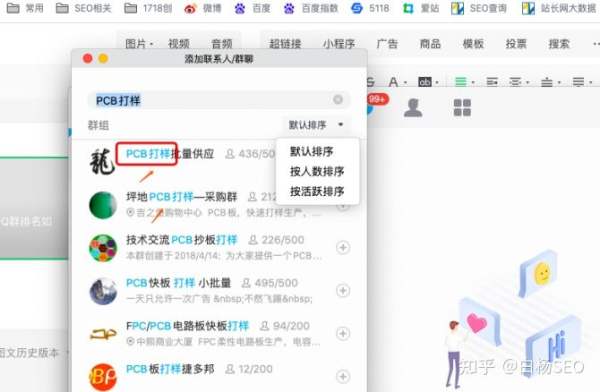
Task: Open the 小程序 toolbar item
Action: [339, 44]
